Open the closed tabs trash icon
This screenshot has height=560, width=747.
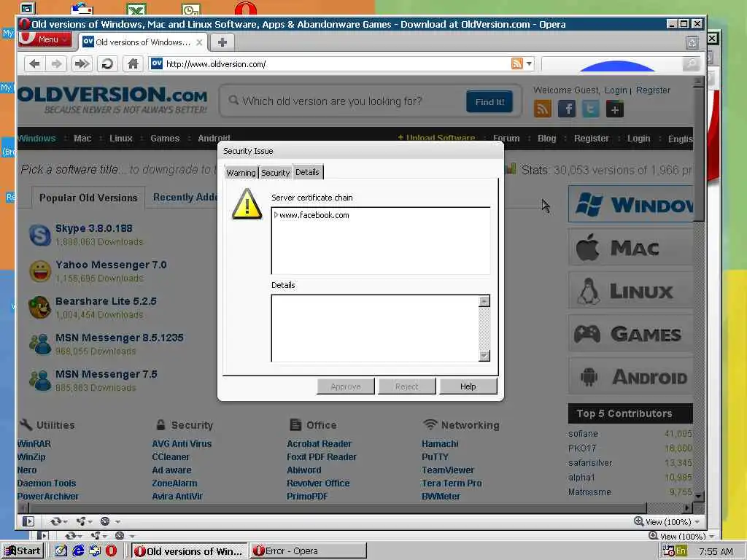click(x=692, y=43)
